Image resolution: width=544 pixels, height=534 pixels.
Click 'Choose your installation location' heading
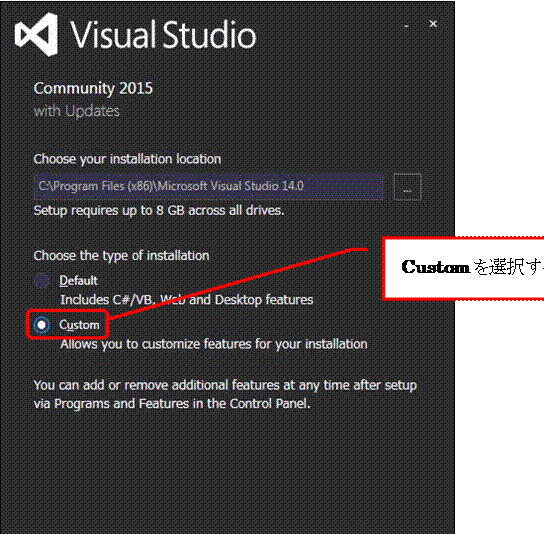point(127,159)
